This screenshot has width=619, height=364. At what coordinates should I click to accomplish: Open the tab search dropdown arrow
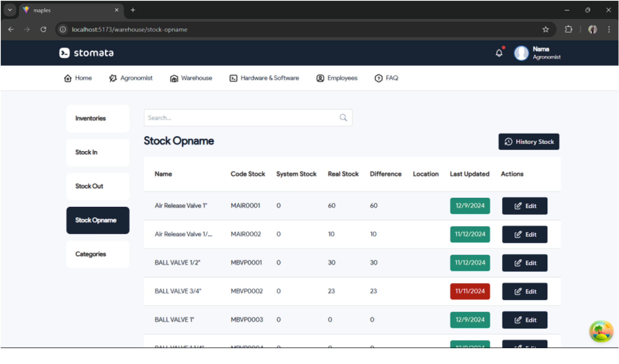click(10, 10)
